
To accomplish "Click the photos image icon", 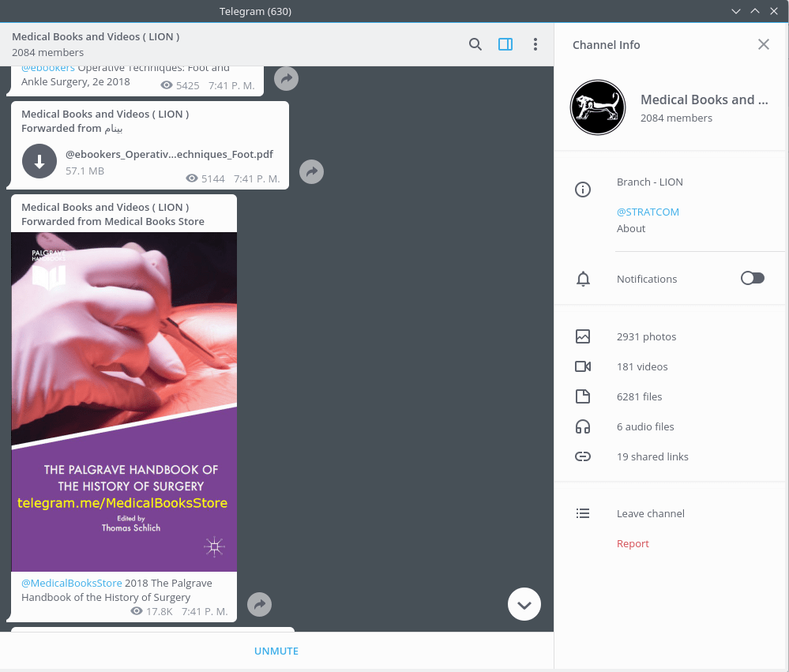I will [x=583, y=336].
